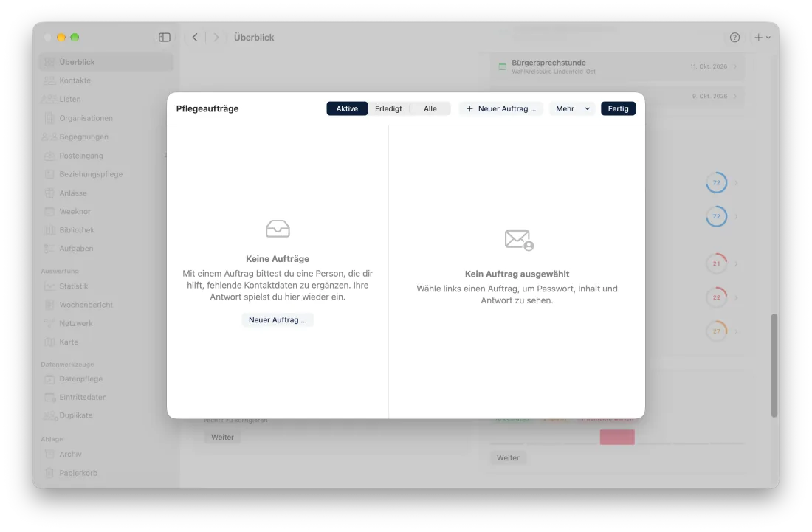Open Aufgaben via its checklist icon
Screen dimensions: 812x532
(x=49, y=249)
